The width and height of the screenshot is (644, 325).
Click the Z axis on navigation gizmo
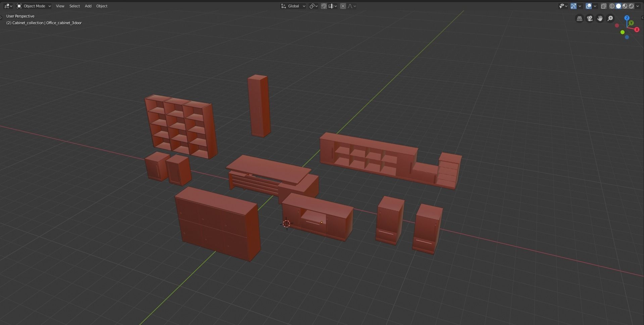[x=627, y=18]
